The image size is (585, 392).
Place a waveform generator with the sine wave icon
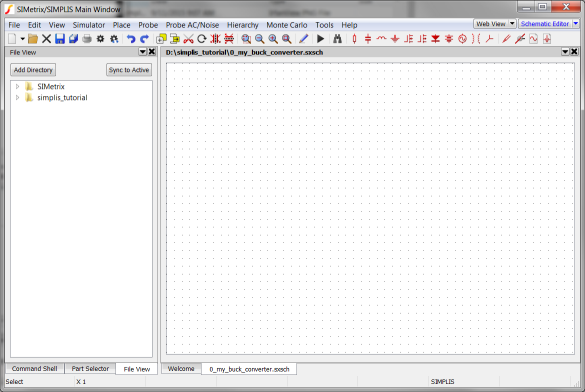[534, 39]
